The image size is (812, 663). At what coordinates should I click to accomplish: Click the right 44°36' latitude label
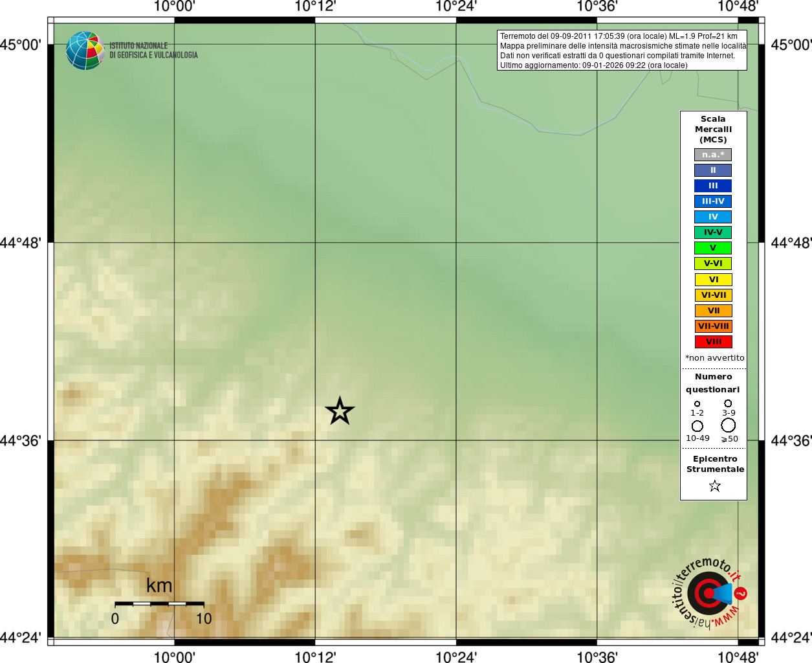[x=791, y=441]
